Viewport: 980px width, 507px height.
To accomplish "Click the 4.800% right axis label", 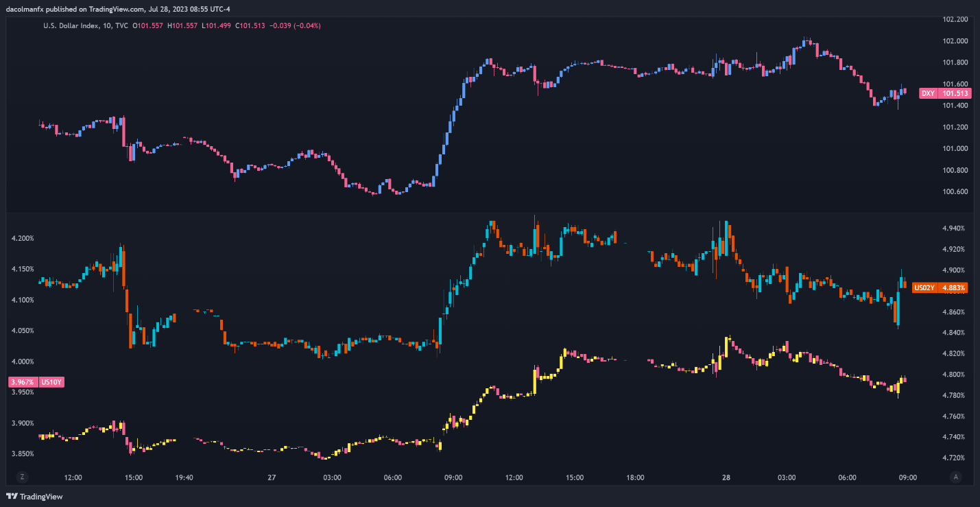I will click(954, 375).
